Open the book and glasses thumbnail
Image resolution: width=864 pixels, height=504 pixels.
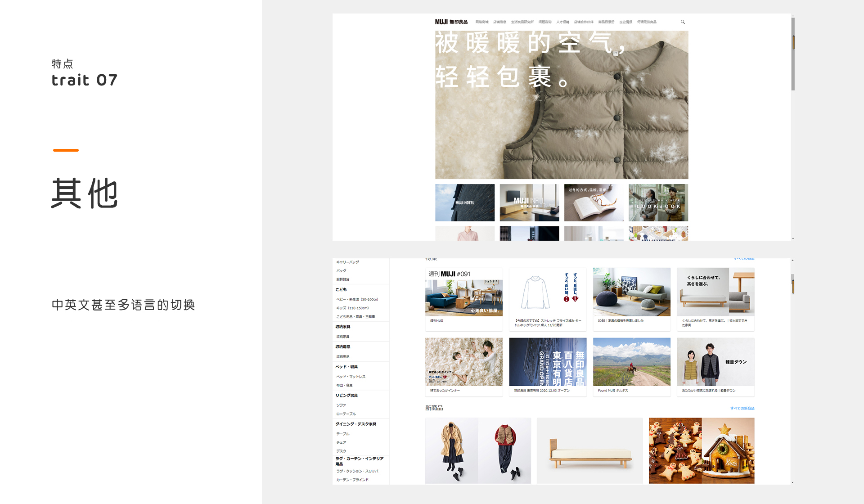point(594,202)
